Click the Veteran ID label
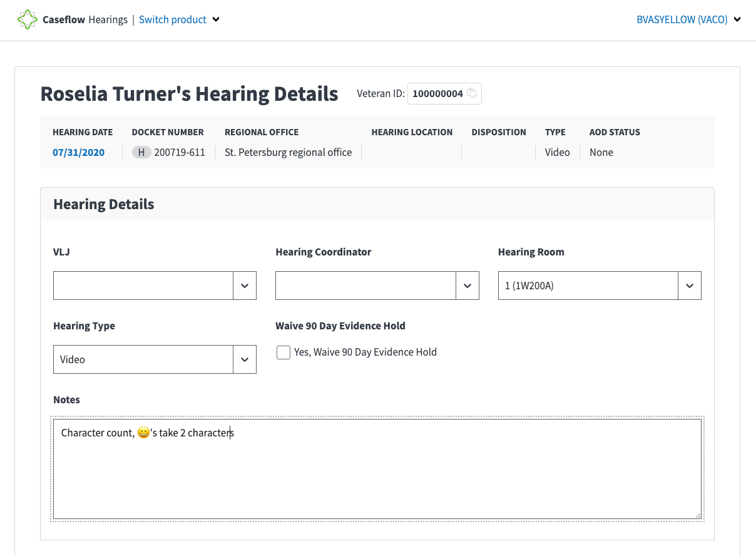Screen dimensions: 756x556 pyautogui.click(x=381, y=94)
